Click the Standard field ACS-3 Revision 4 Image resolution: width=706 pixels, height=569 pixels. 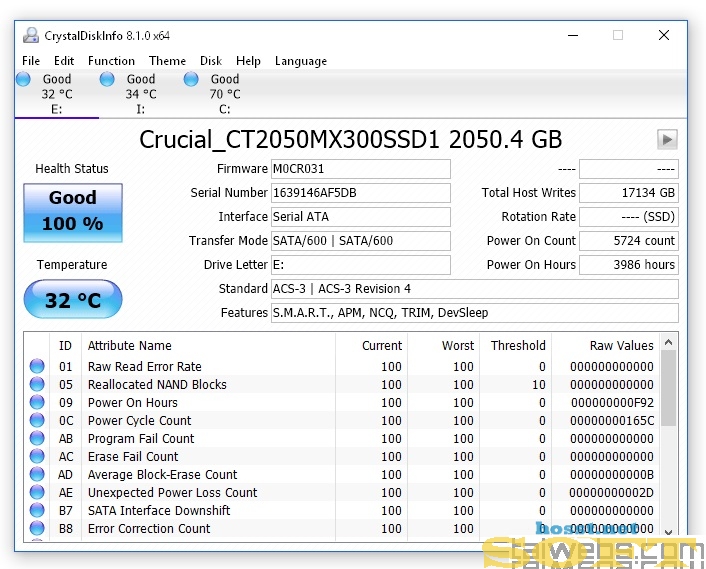pos(475,289)
